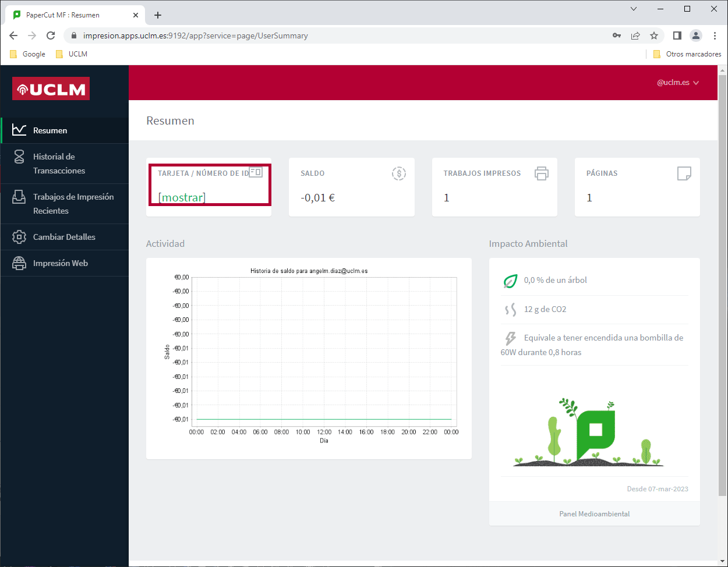Open Impresión Web section

(65, 263)
